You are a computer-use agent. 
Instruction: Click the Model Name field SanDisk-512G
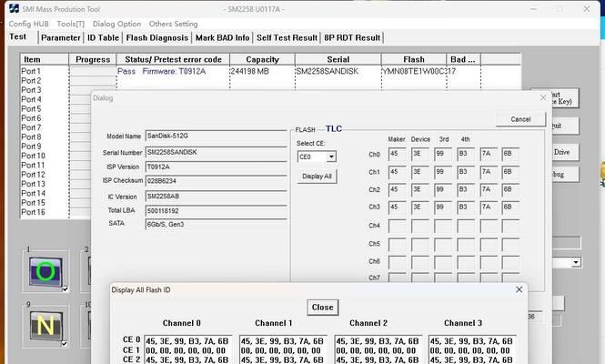pos(216,136)
